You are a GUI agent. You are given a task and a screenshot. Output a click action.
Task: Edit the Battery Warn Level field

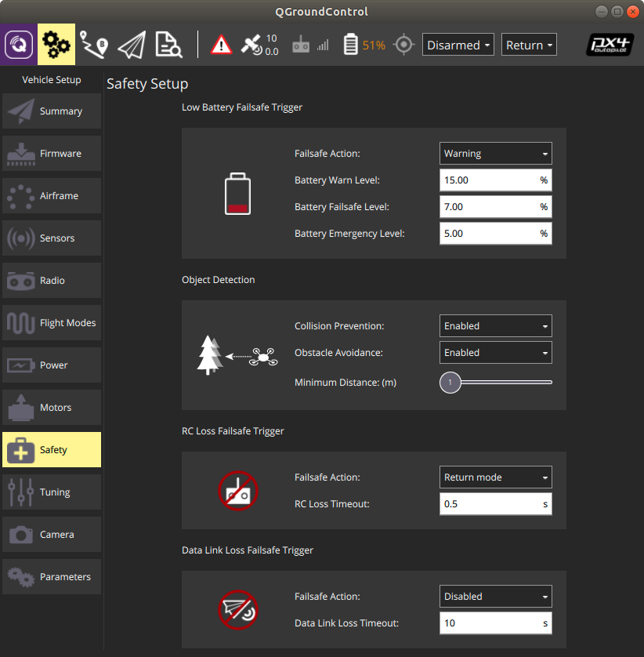496,180
